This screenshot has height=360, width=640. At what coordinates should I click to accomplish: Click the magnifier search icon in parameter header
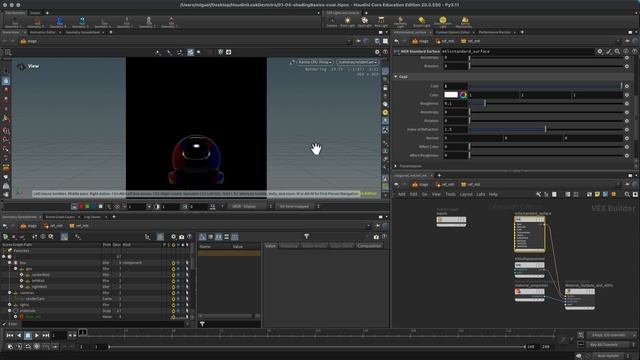coord(618,51)
